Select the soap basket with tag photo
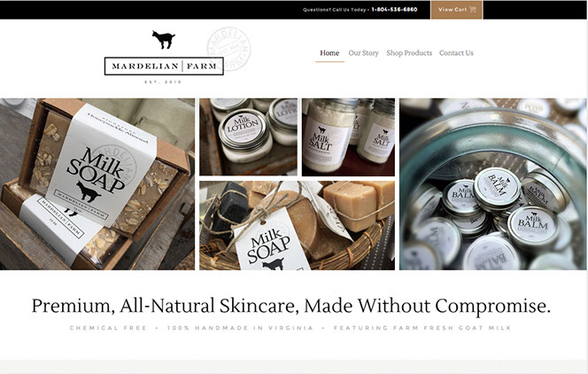The height and width of the screenshot is (374, 588). coord(297,225)
